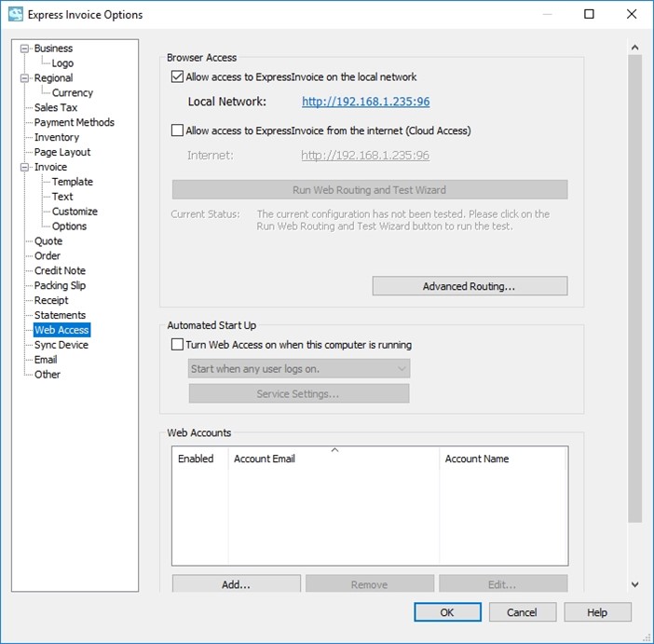Screen dimensions: 654x644
Task: Open the Currency options page
Action: pyautogui.click(x=72, y=92)
